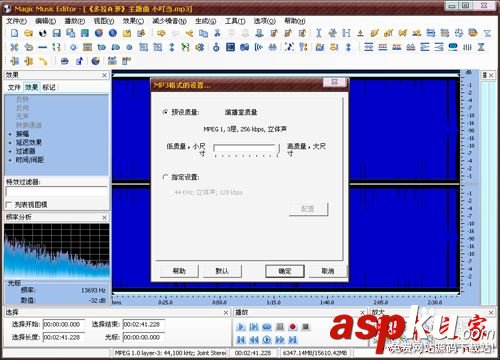Open the 生成 menu
This screenshot has height=360, width=500.
click(x=206, y=21)
